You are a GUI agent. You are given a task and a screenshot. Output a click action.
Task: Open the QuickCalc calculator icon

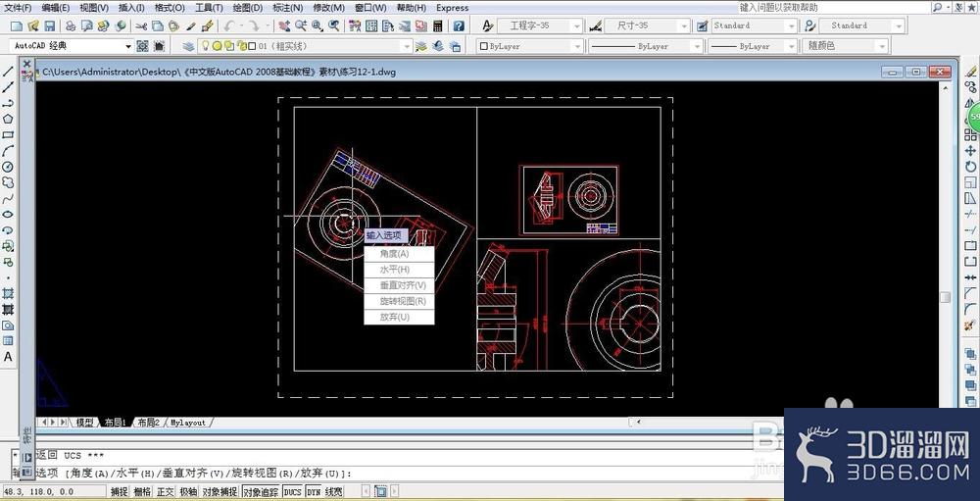pos(437,26)
